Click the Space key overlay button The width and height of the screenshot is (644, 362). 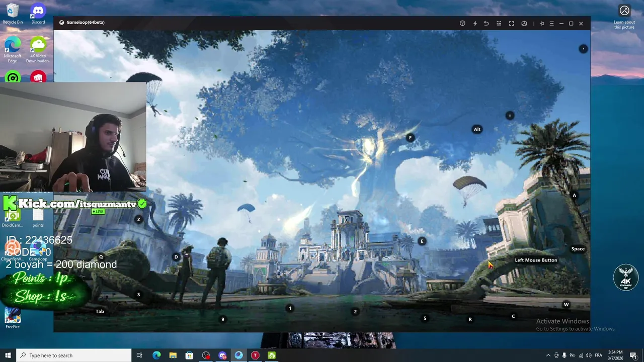pyautogui.click(x=578, y=249)
